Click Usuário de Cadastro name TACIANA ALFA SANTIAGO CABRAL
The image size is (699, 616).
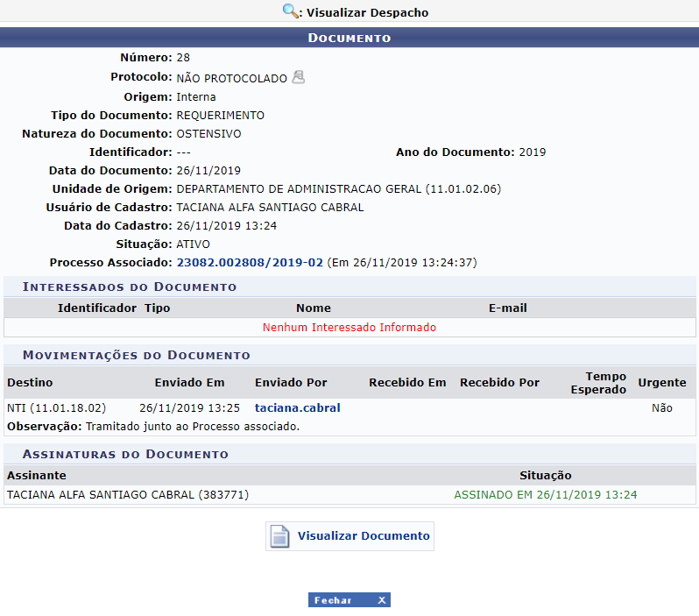point(270,208)
